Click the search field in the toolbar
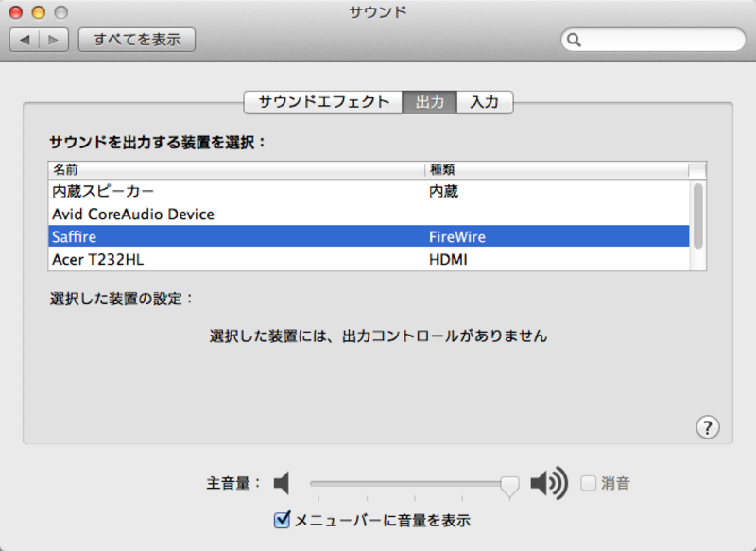Screen dimensions: 756x551 [x=653, y=40]
